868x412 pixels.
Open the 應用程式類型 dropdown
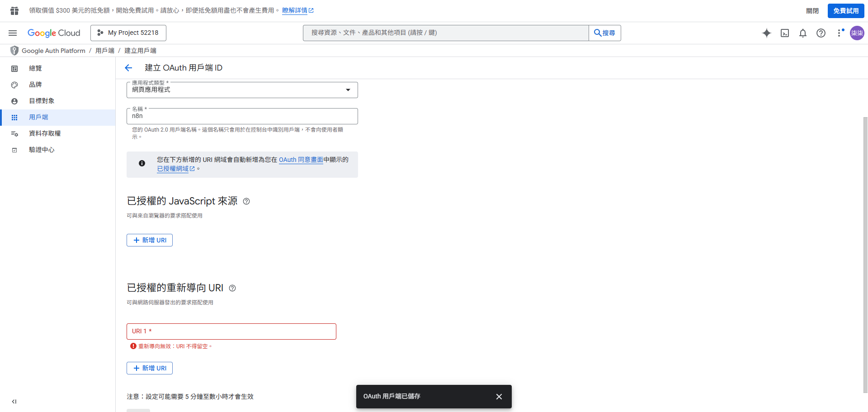click(x=348, y=90)
